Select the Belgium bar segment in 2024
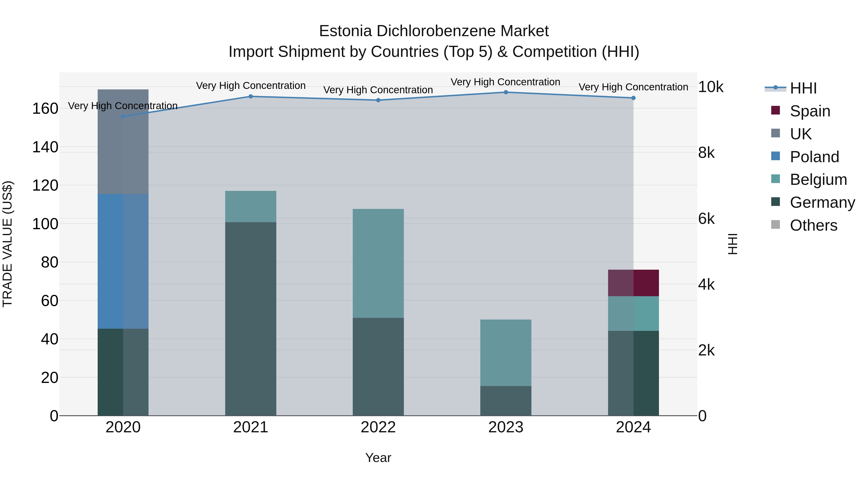The image size is (868, 488). coord(633,314)
